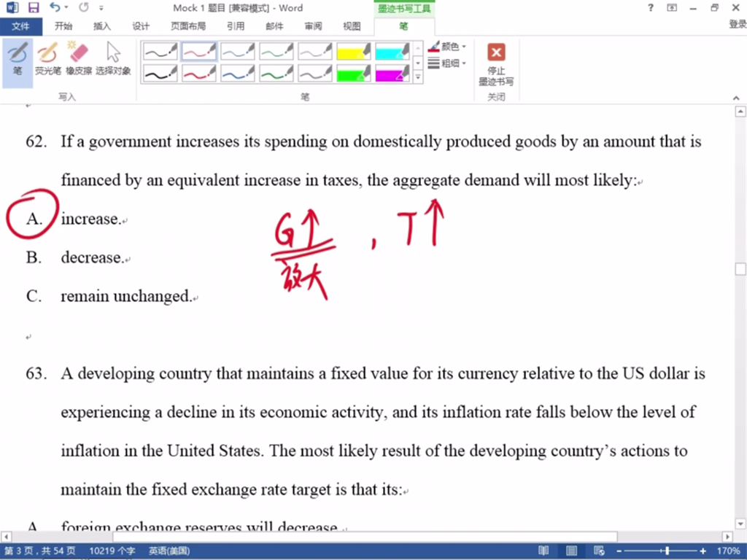Save the document using quick access toolbar
Viewport: 747px width, 560px height.
pos(34,8)
